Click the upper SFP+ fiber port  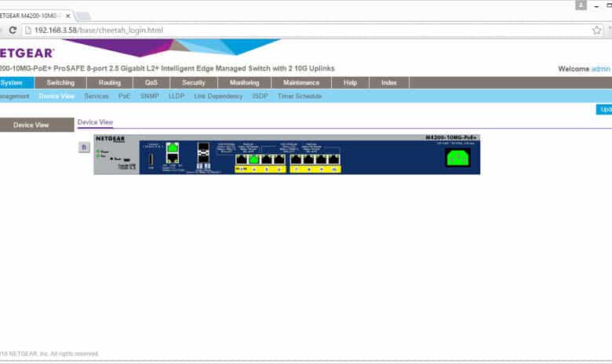(203, 147)
